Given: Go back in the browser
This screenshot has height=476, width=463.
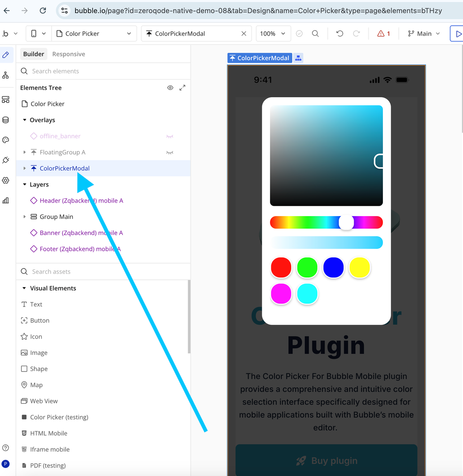Looking at the screenshot, I should 7,11.
